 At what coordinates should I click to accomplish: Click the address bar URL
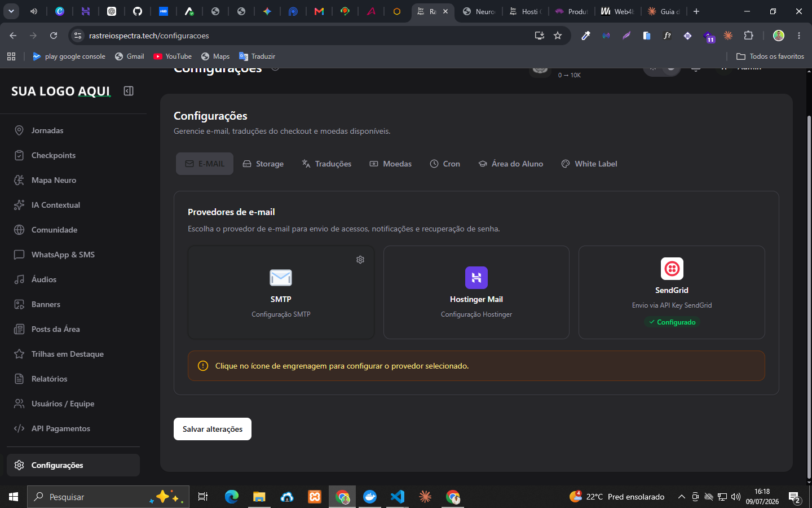coord(149,36)
